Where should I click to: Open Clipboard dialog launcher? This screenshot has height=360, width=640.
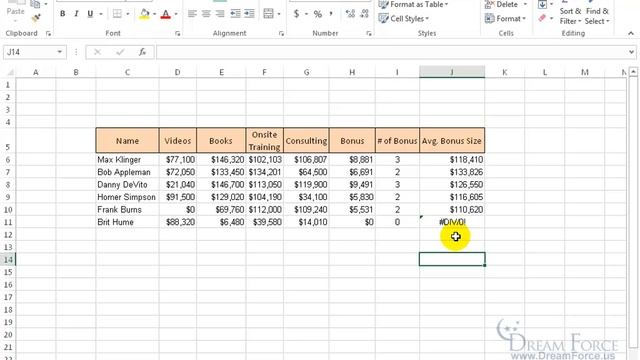(x=49, y=33)
